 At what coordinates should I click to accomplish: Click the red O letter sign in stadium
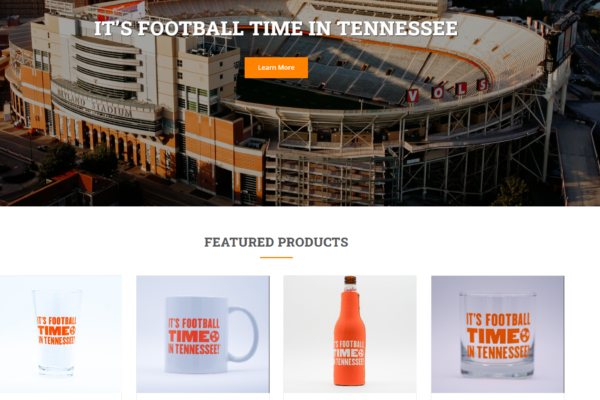(438, 92)
